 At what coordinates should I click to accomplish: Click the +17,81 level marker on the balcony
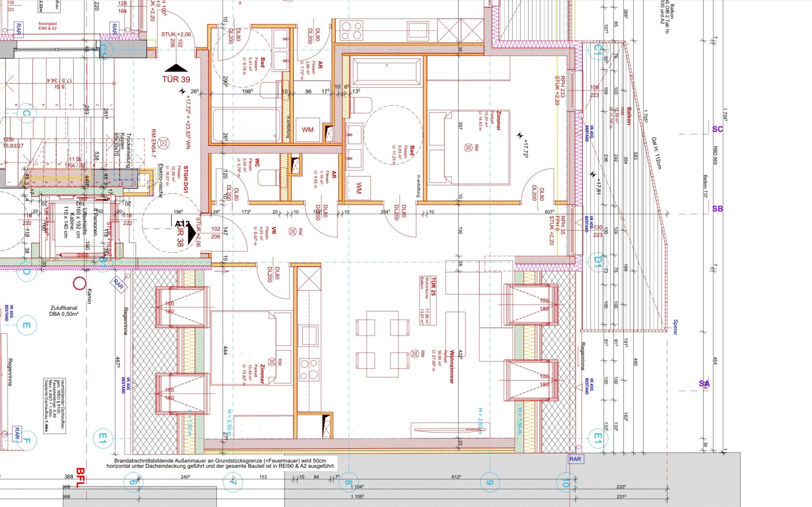[x=592, y=175]
